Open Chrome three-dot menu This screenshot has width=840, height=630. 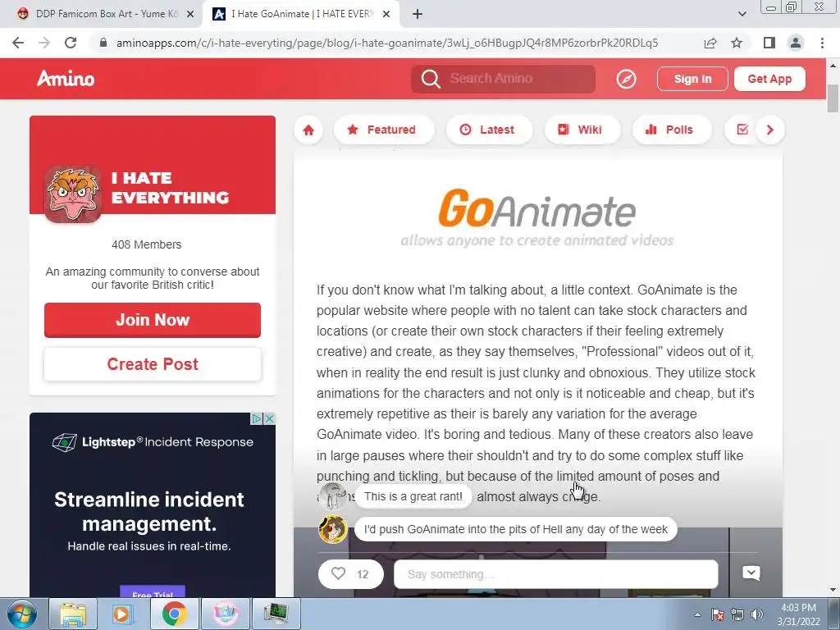[822, 43]
